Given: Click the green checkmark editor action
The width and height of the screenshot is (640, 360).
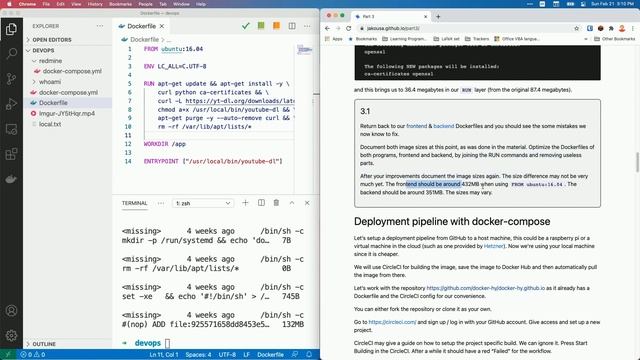Looking at the screenshot, I should click(x=246, y=26).
